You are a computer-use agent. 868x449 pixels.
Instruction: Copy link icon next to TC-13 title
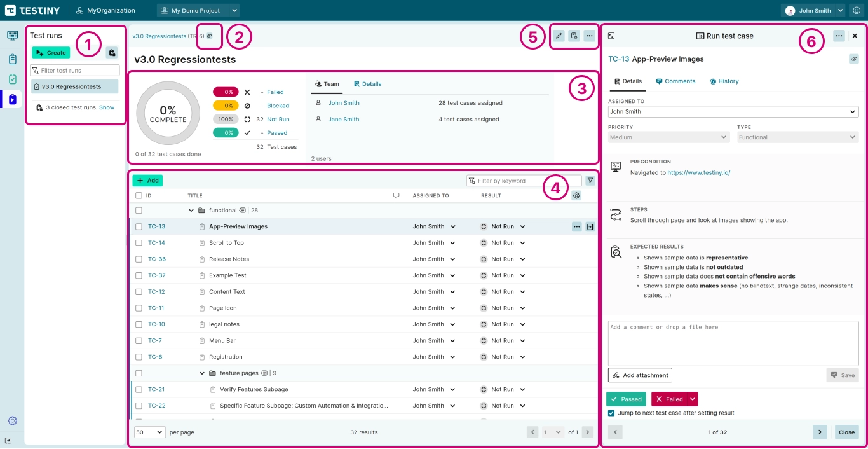click(x=854, y=59)
